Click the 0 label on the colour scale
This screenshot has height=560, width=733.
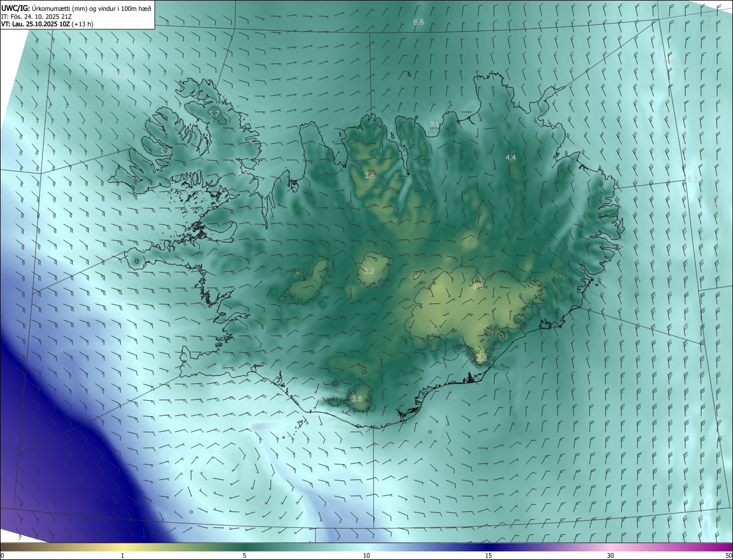2,555
